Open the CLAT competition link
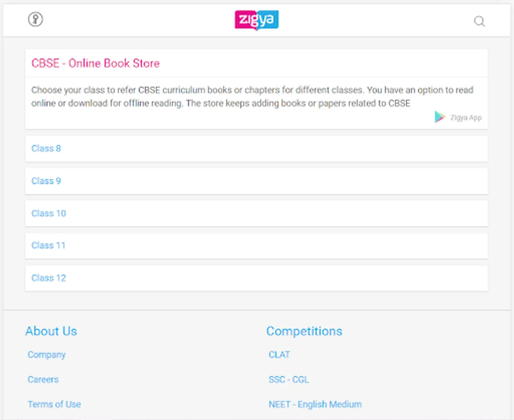The height and width of the screenshot is (420, 514). click(x=279, y=354)
